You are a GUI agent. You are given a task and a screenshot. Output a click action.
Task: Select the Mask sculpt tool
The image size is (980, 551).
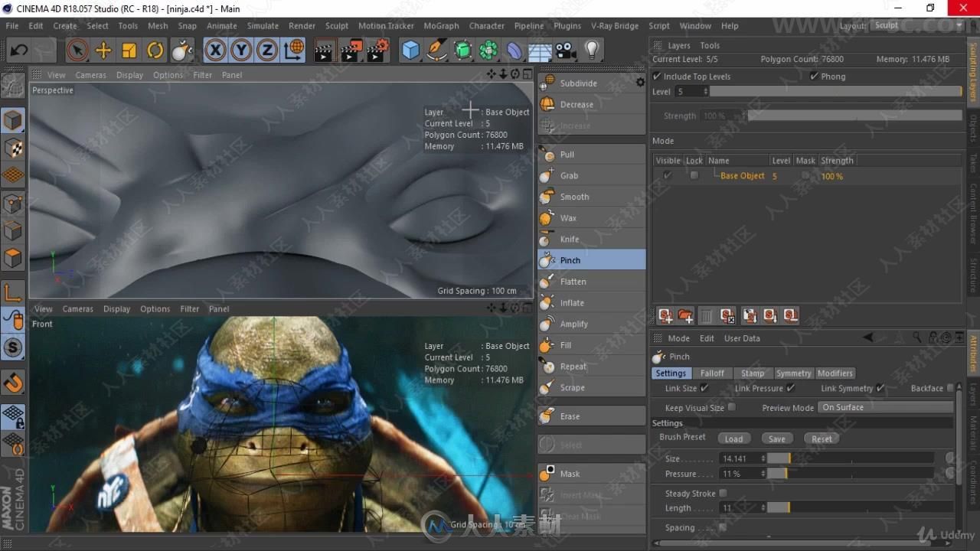pyautogui.click(x=592, y=474)
